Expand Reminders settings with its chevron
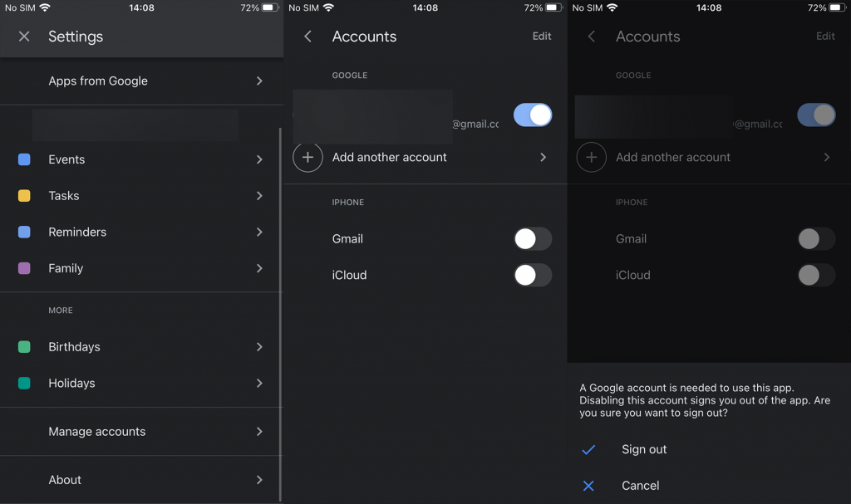This screenshot has height=504, width=851. [x=259, y=232]
